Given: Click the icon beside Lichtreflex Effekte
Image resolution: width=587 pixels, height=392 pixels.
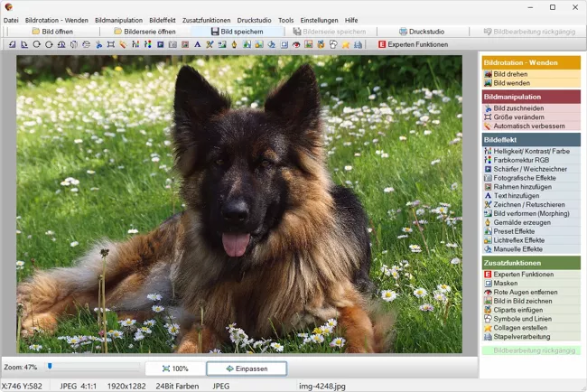Looking at the screenshot, I should 488,240.
